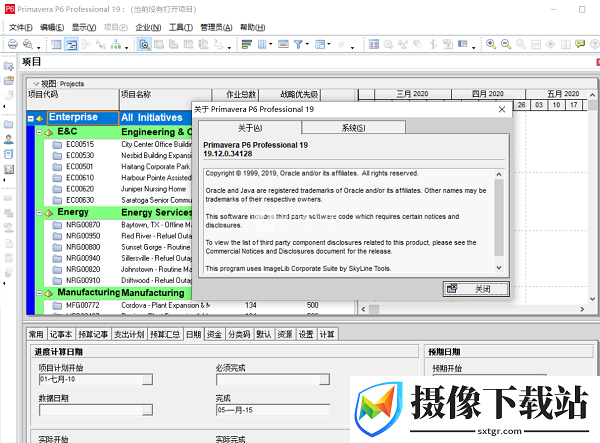The width and height of the screenshot is (600, 443).
Task: Click the EC00515 project folder icon
Action: 57,145
